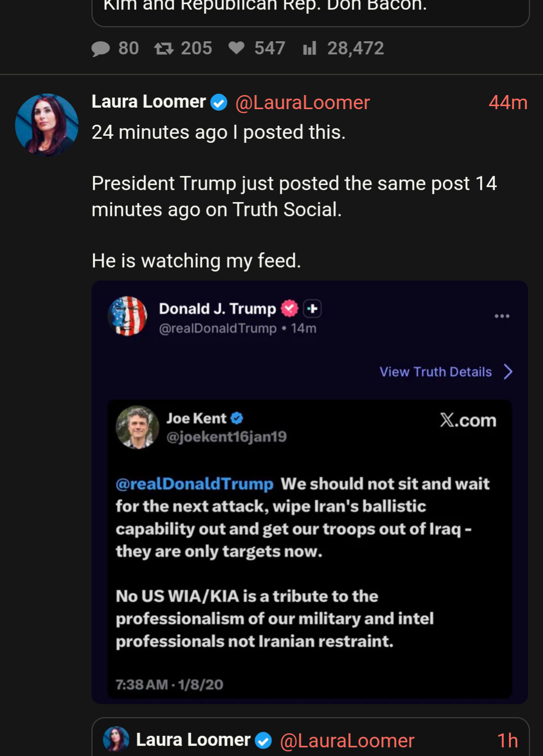
Task: Click Joe Kent's blue verified checkmark
Action: [237, 418]
